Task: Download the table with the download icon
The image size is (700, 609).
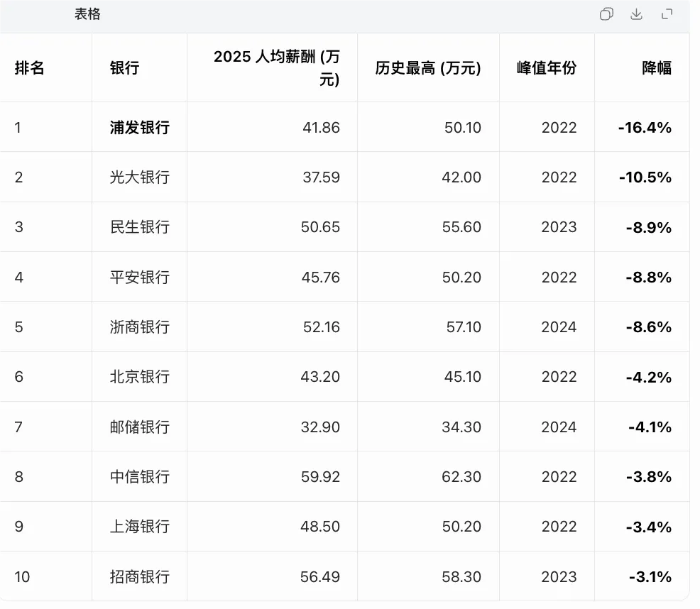Action: point(636,14)
